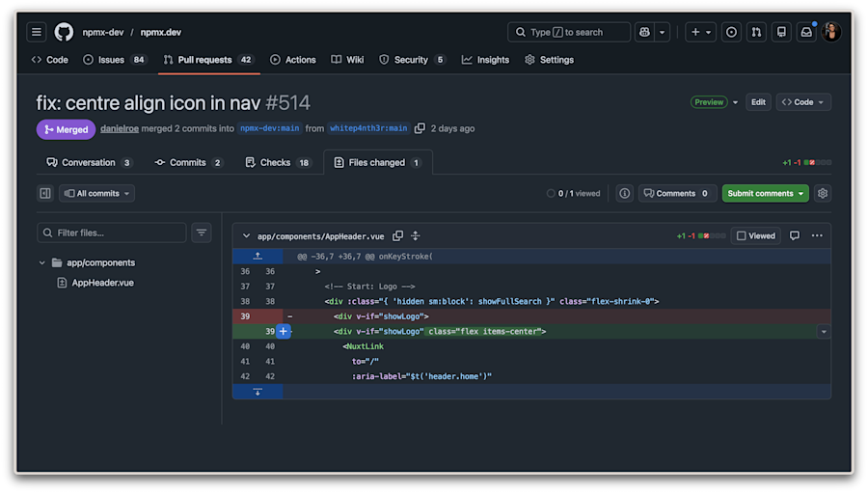Open the user profile avatar menu
The image size is (868, 493).
point(831,32)
